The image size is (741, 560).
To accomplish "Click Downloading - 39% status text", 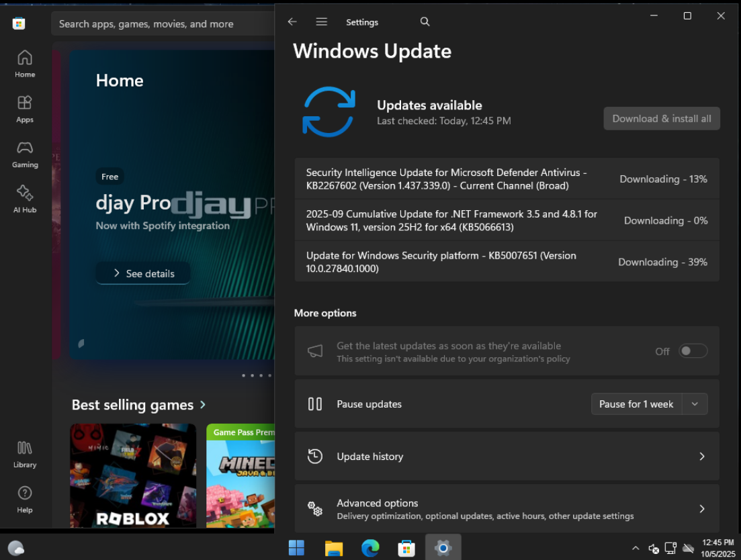I will click(x=662, y=262).
